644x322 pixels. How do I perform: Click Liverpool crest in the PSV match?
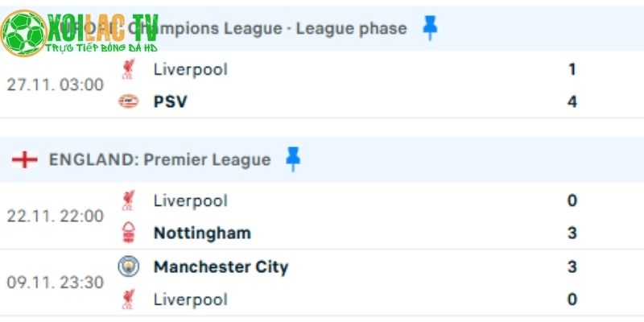pyautogui.click(x=128, y=69)
